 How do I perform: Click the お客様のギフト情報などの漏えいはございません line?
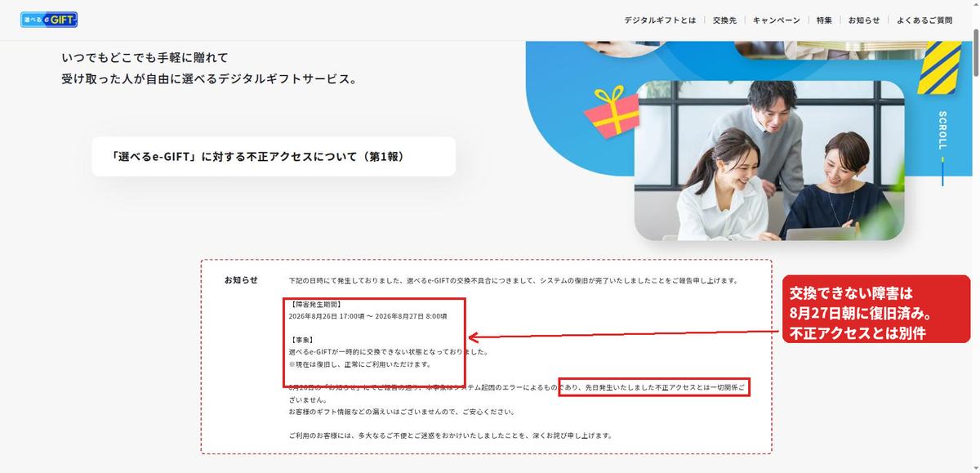point(401,412)
